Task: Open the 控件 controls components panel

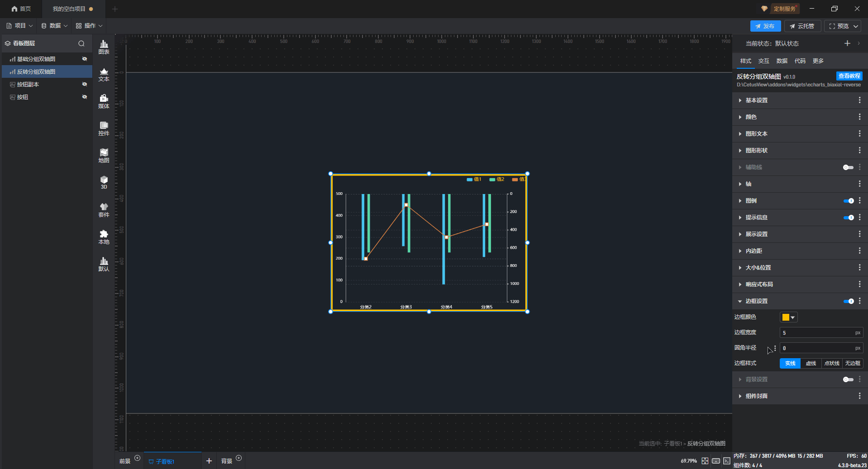Action: (x=104, y=128)
